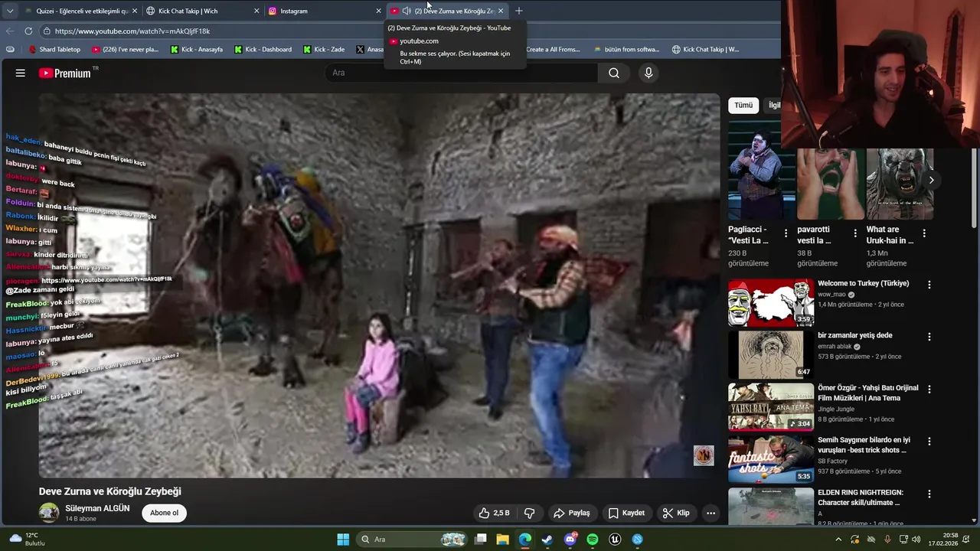The width and height of the screenshot is (980, 551).
Task: Open Kick - Anasayfa bookmark
Action: coord(197,49)
